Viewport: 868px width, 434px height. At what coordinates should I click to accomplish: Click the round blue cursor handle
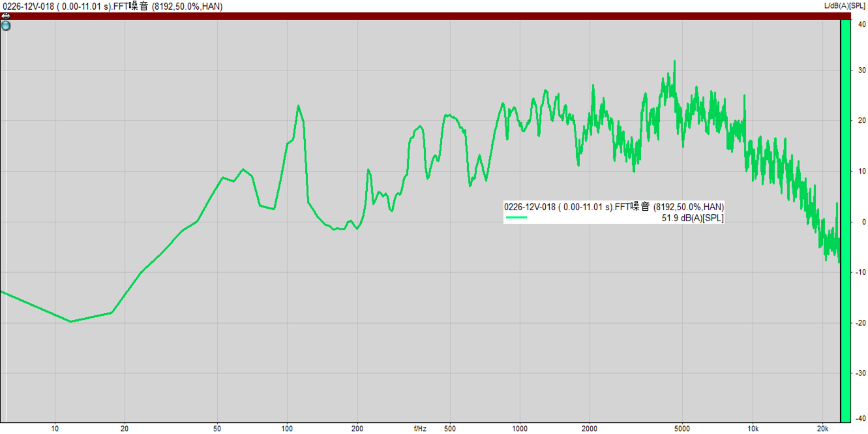[6, 26]
